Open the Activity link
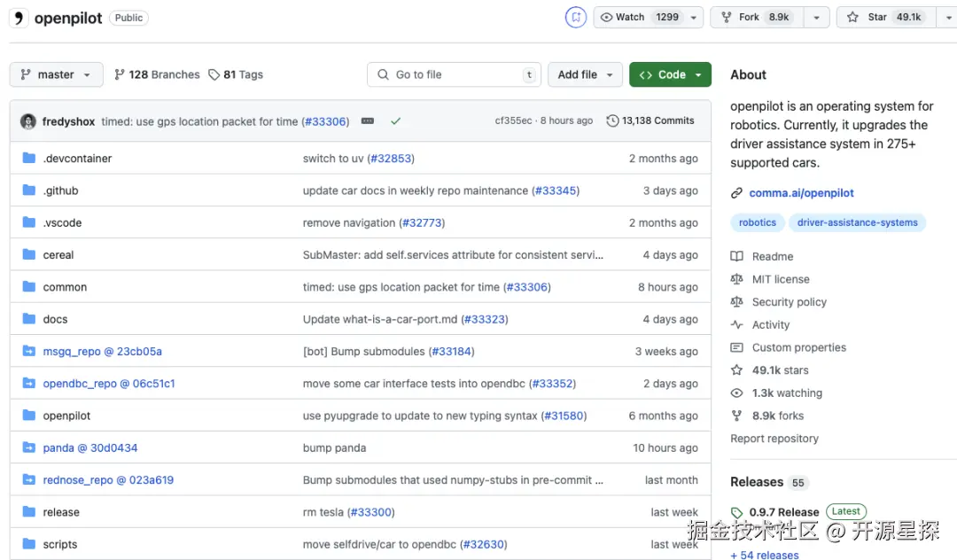Viewport: 957px width, 560px height. pos(770,324)
